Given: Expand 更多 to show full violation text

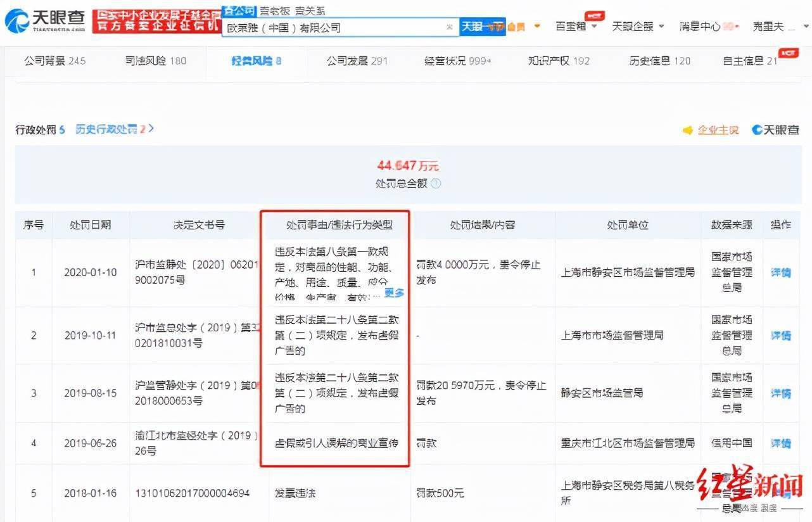Looking at the screenshot, I should point(395,293).
